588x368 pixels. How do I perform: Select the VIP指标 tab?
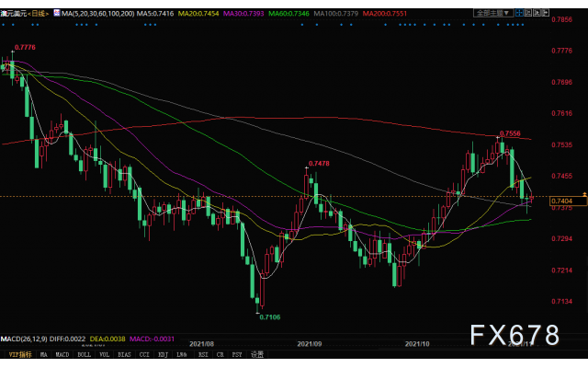tap(20, 354)
